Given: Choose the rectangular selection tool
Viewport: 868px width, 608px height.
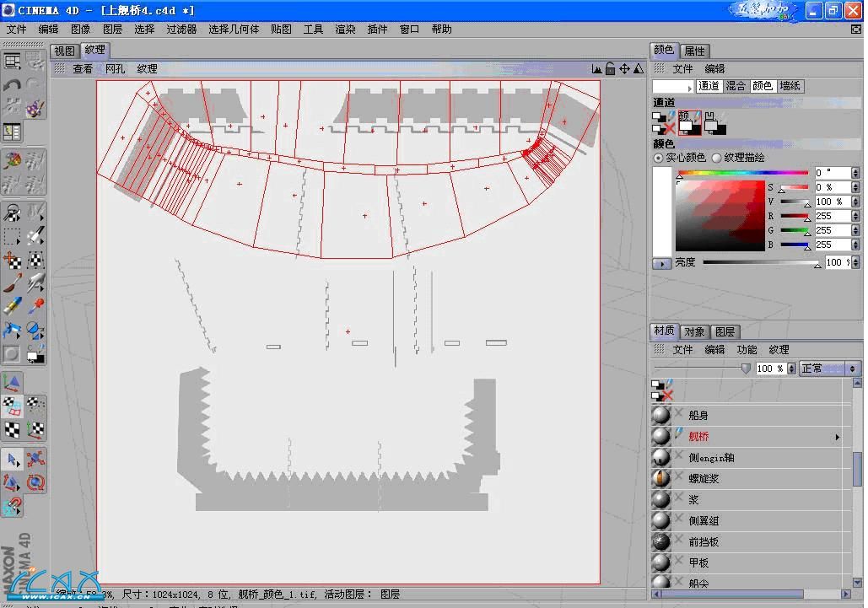Looking at the screenshot, I should click(x=13, y=236).
